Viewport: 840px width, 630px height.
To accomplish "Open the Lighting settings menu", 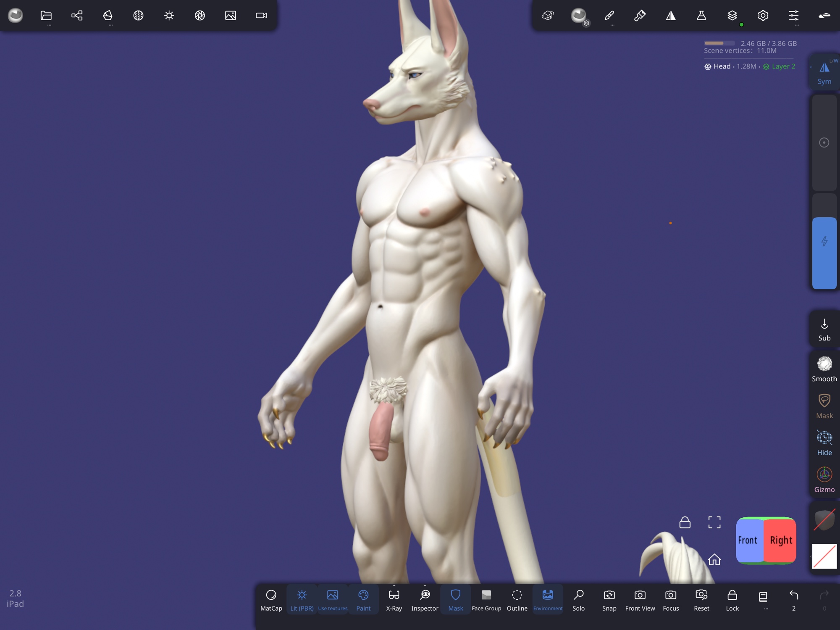I will (169, 16).
